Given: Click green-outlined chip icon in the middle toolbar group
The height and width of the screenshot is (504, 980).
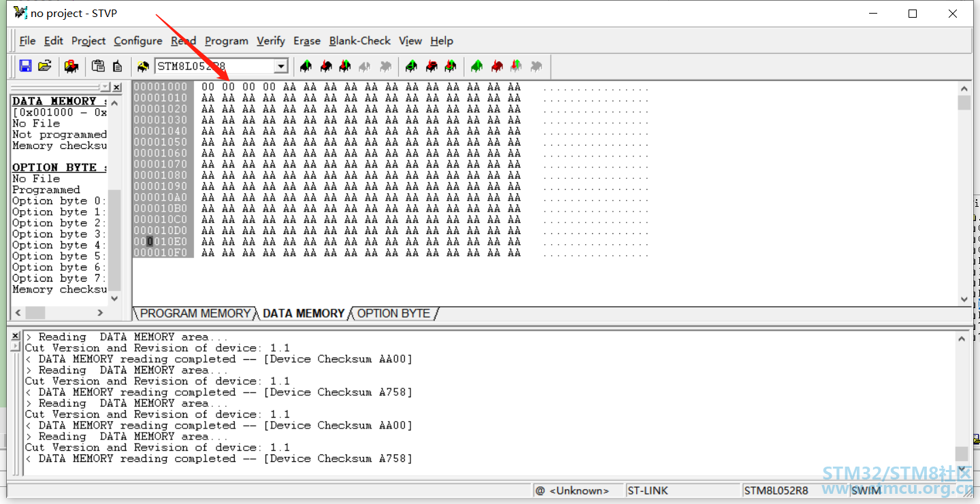Looking at the screenshot, I should click(x=411, y=66).
